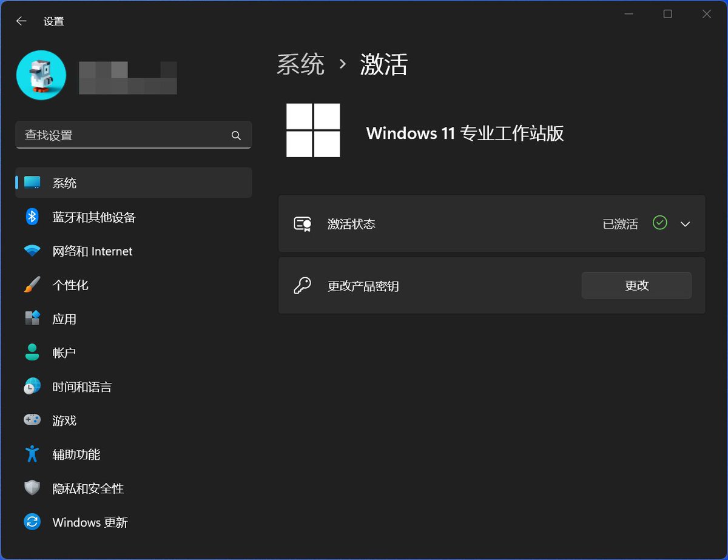
Task: Select 个性化 in the sidebar
Action: [133, 285]
